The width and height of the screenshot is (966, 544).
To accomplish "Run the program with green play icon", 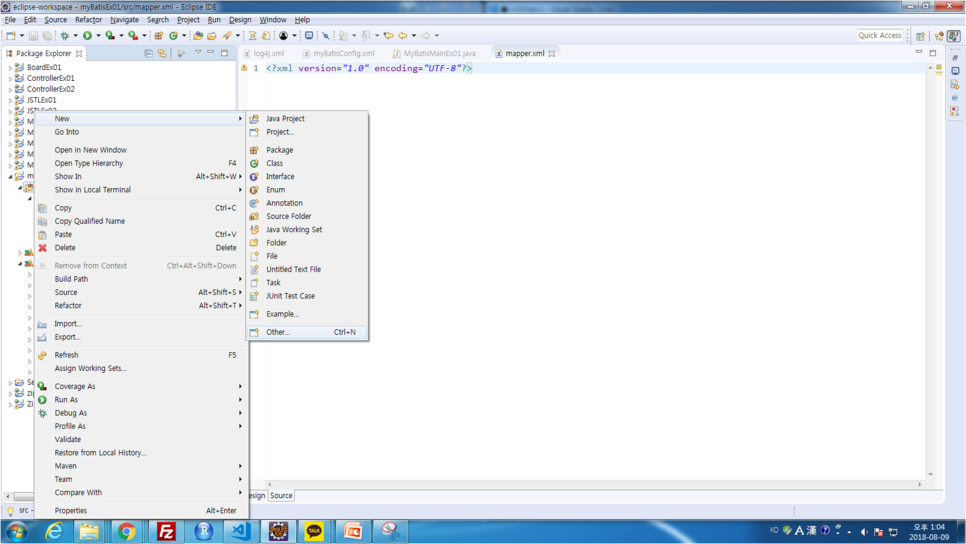I will 87,36.
